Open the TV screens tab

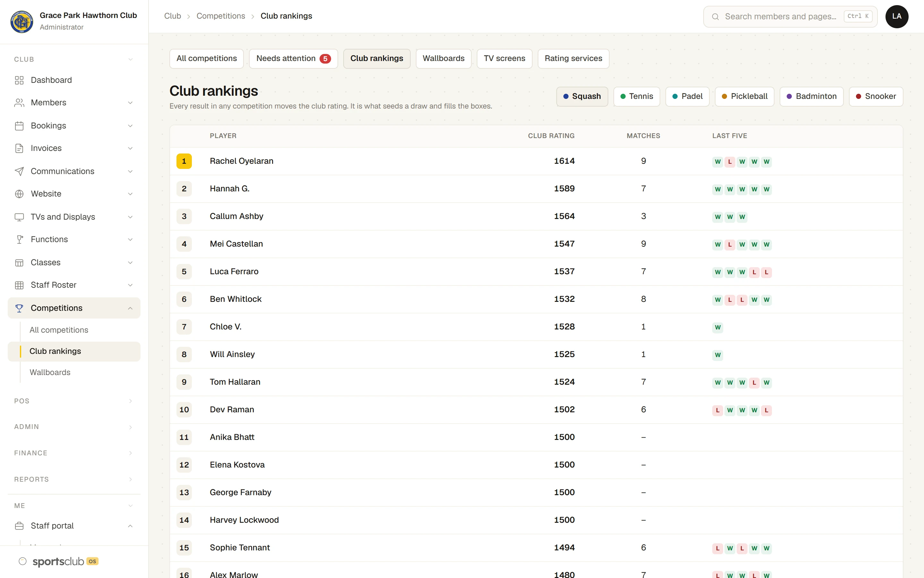tap(504, 58)
